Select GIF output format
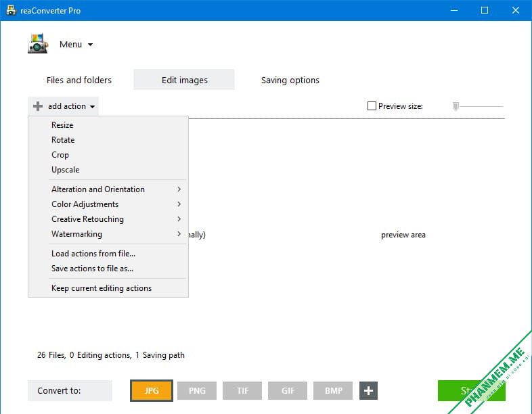 288,390
